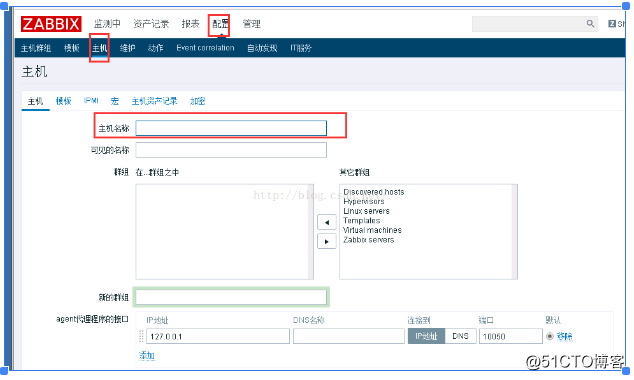Focus the 可见的名称 input field
Image resolution: width=634 pixels, height=380 pixels.
point(231,150)
